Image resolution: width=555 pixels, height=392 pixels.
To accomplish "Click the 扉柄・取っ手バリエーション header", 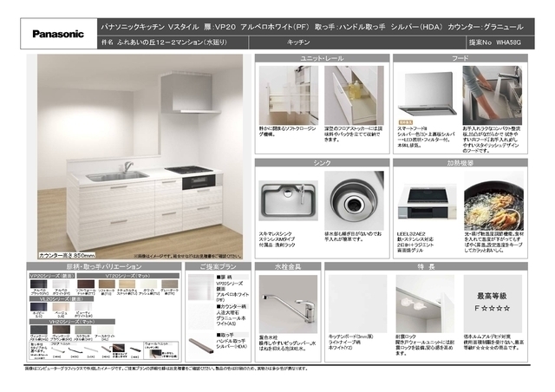I will [104, 266].
